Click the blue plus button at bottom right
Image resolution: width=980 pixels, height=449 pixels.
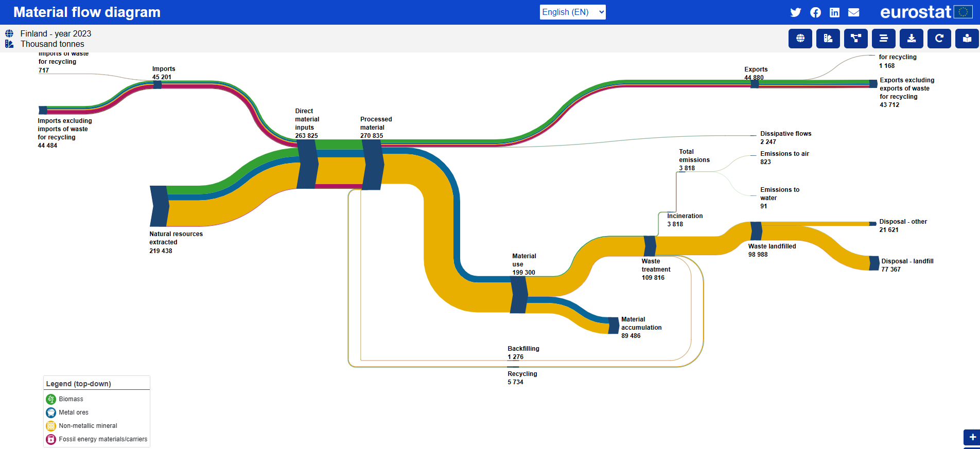coord(972,438)
